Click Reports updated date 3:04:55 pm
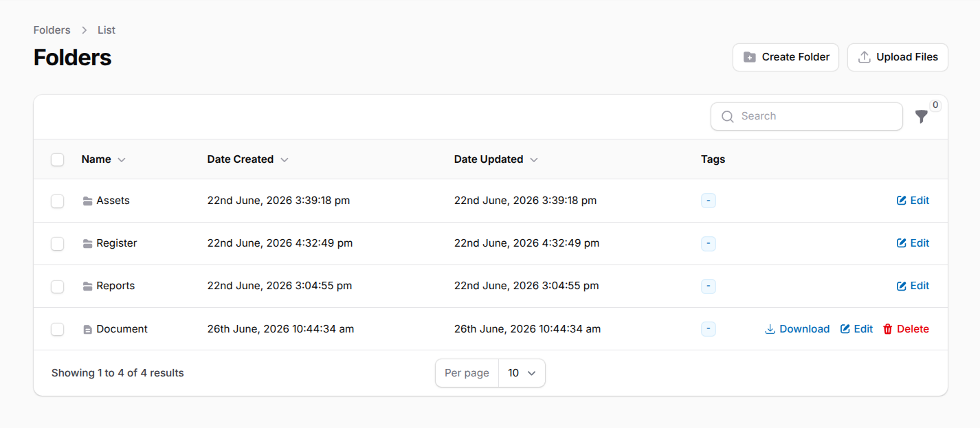This screenshot has width=980, height=428. (526, 286)
